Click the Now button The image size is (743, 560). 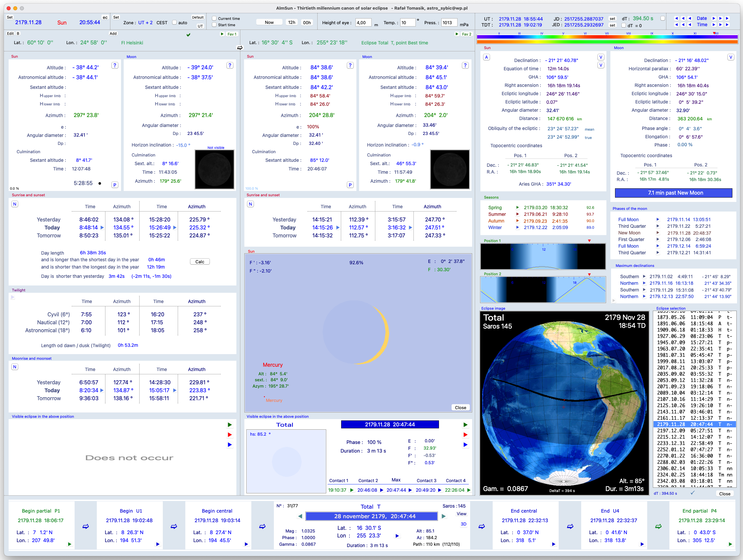tap(270, 23)
